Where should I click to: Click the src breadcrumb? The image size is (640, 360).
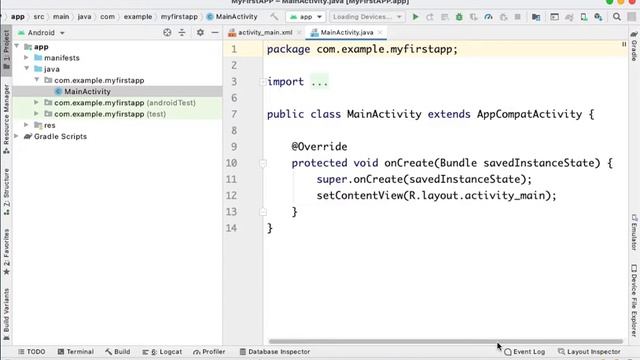pyautogui.click(x=39, y=17)
